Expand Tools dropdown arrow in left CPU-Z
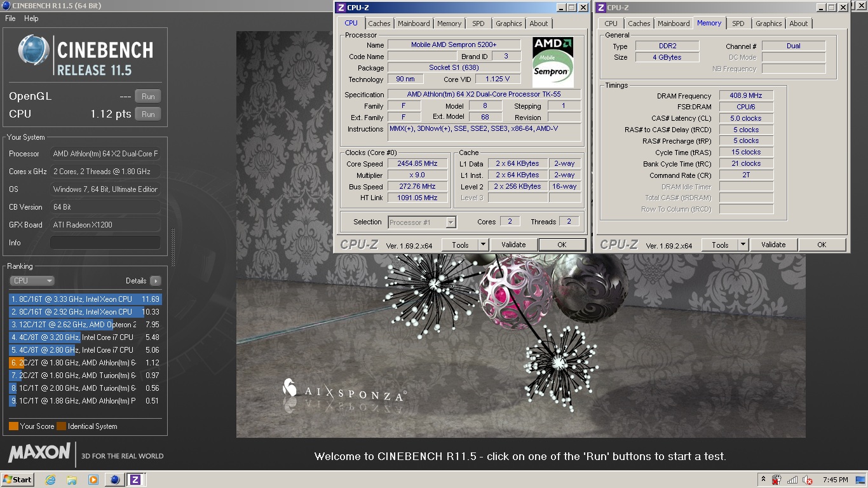Screen dimensions: 868x488 click(x=482, y=245)
